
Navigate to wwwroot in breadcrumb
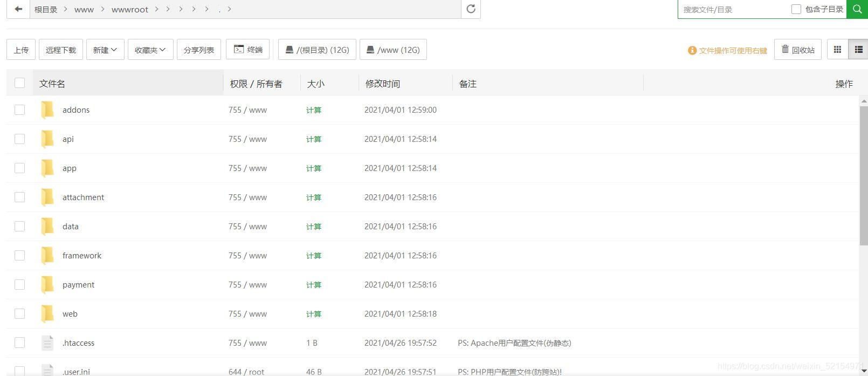[130, 9]
